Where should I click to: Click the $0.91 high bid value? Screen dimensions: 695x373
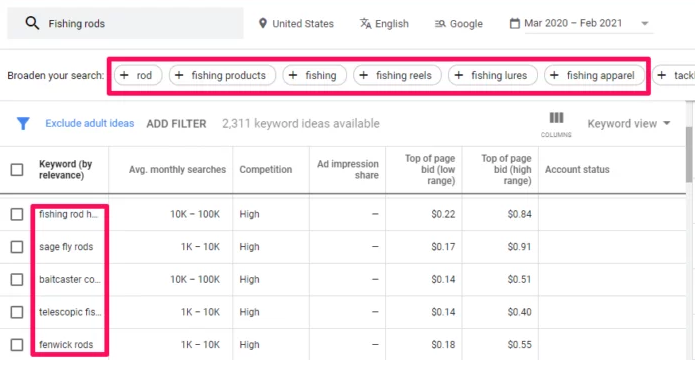[x=519, y=247]
